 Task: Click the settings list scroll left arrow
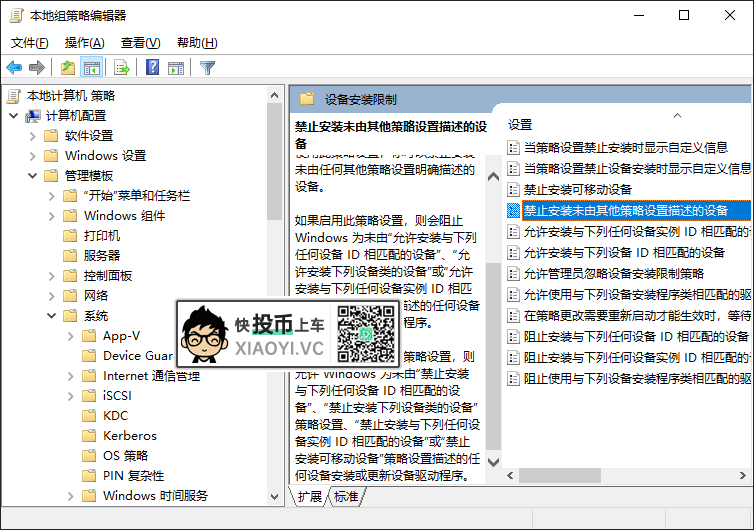coord(511,476)
